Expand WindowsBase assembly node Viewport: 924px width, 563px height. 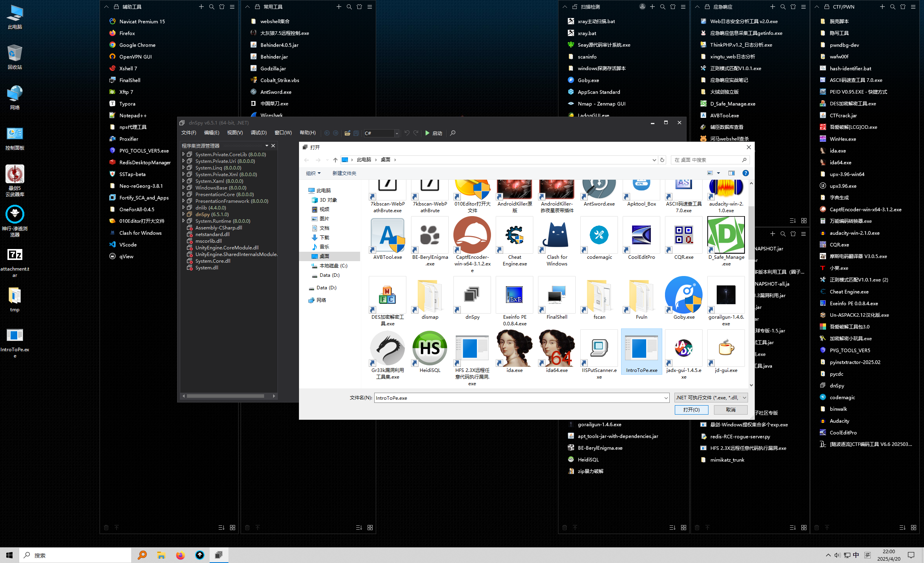(x=183, y=188)
